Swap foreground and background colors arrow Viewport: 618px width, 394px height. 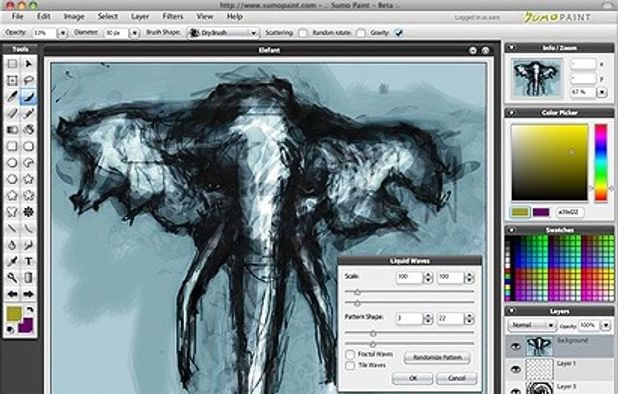tap(30, 310)
